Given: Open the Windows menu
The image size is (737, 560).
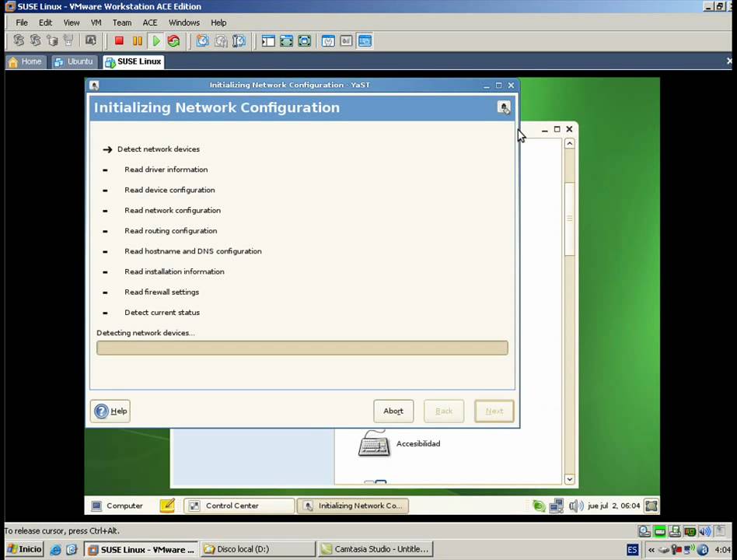Looking at the screenshot, I should (183, 23).
